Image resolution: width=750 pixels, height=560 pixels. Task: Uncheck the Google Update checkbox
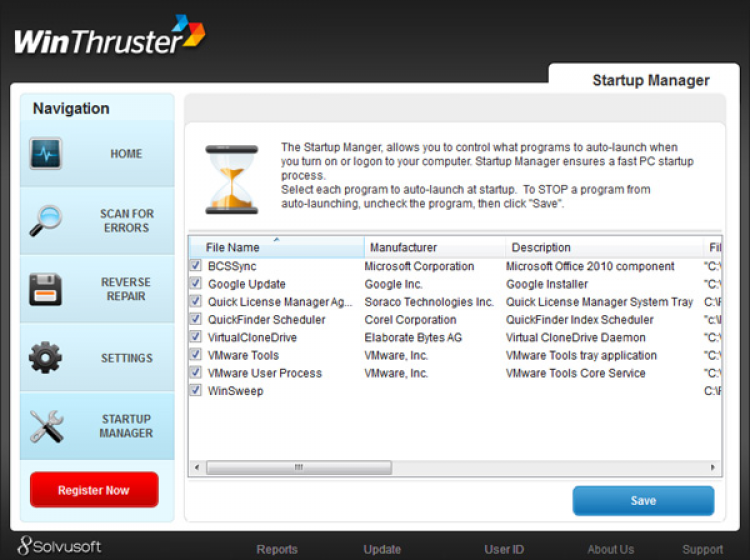coord(196,283)
